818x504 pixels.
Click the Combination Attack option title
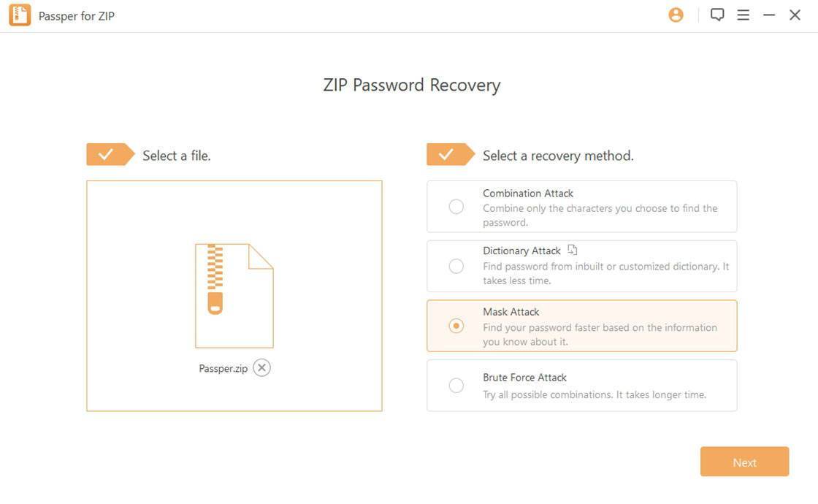click(528, 193)
